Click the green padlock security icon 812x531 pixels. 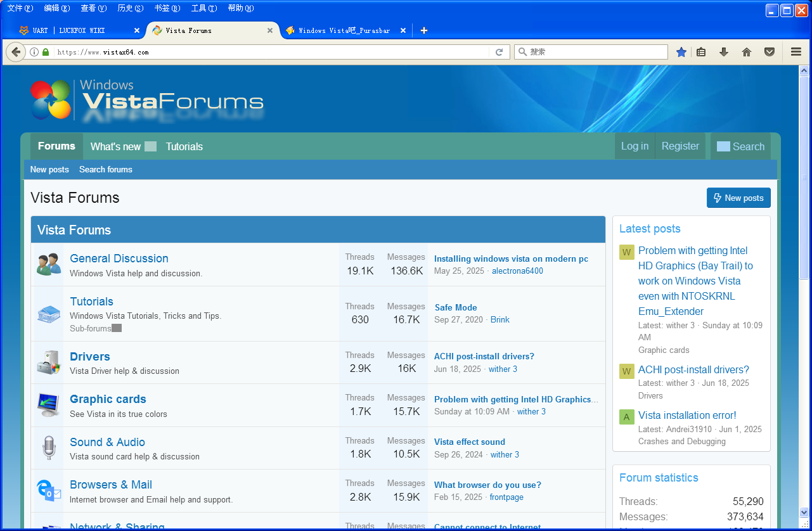[x=46, y=52]
